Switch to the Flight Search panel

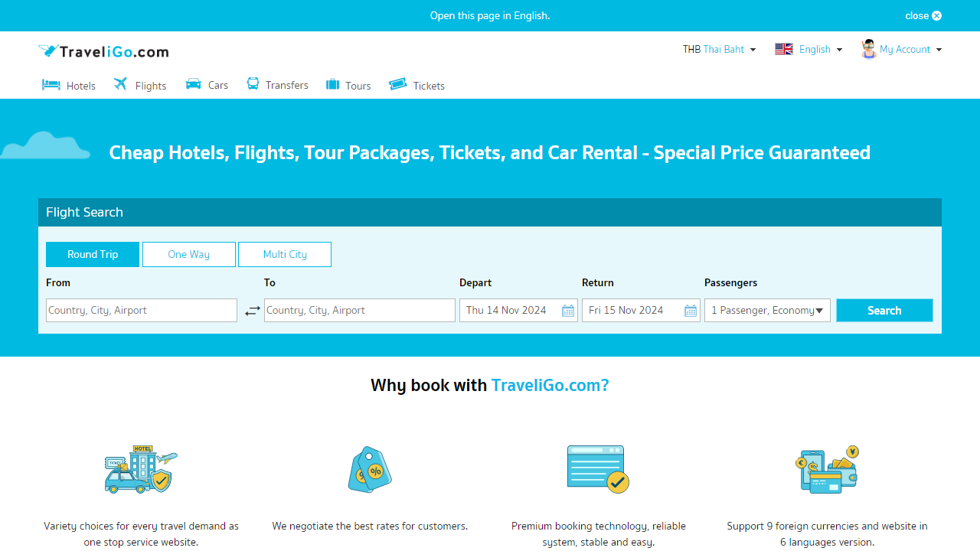coord(84,212)
